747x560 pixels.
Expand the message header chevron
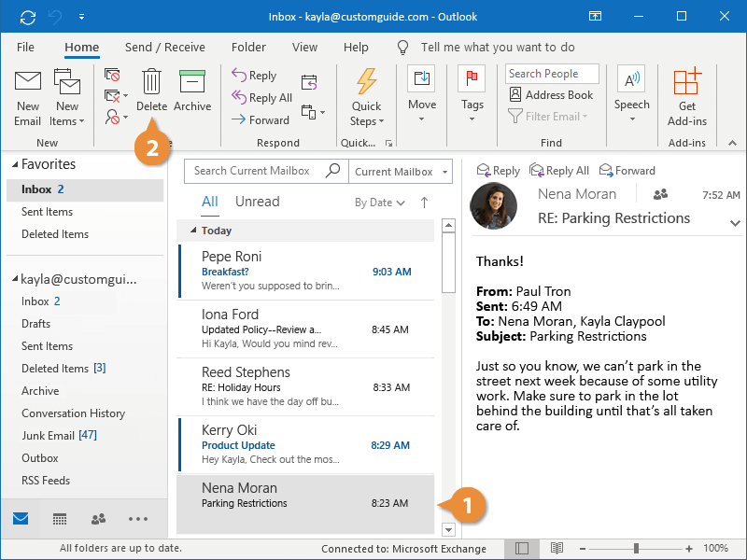coord(735,223)
